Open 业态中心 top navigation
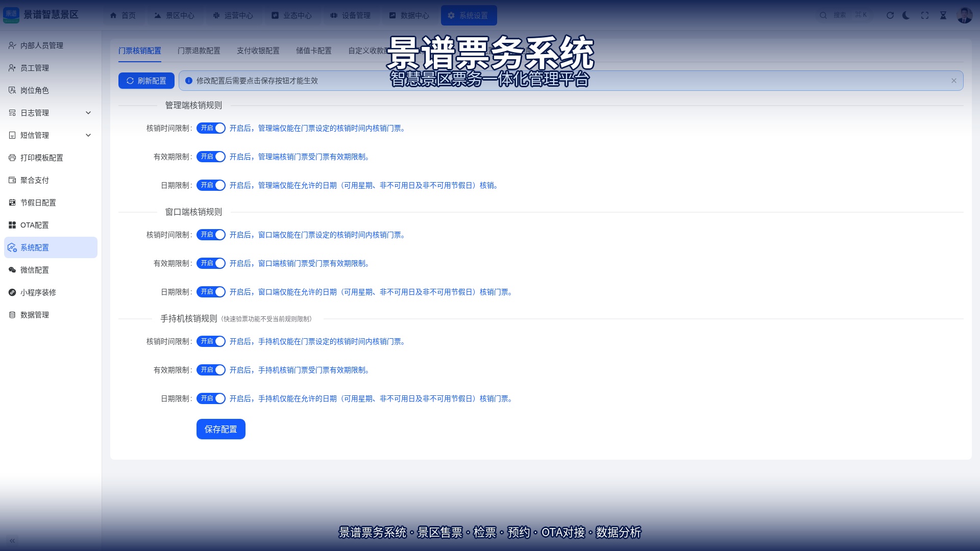 pos(292,15)
